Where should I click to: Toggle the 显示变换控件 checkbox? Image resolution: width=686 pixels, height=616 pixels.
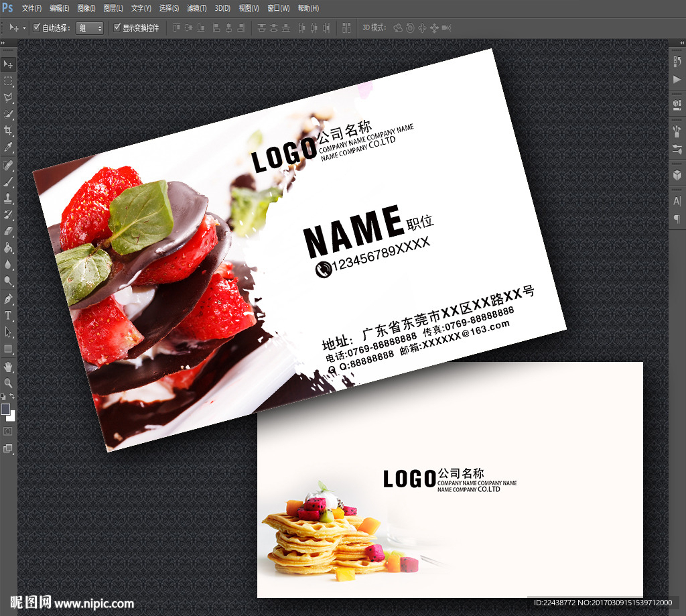(117, 28)
